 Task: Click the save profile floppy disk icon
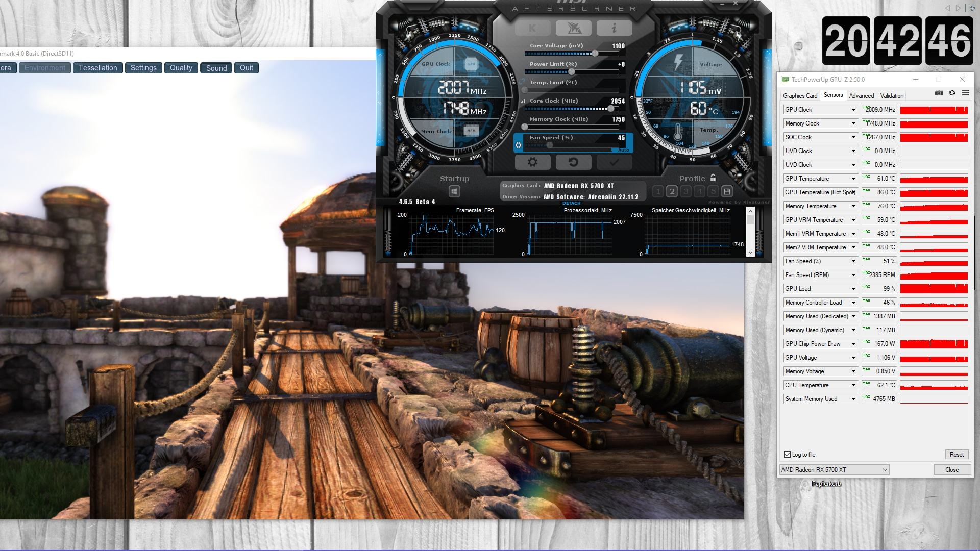(727, 191)
